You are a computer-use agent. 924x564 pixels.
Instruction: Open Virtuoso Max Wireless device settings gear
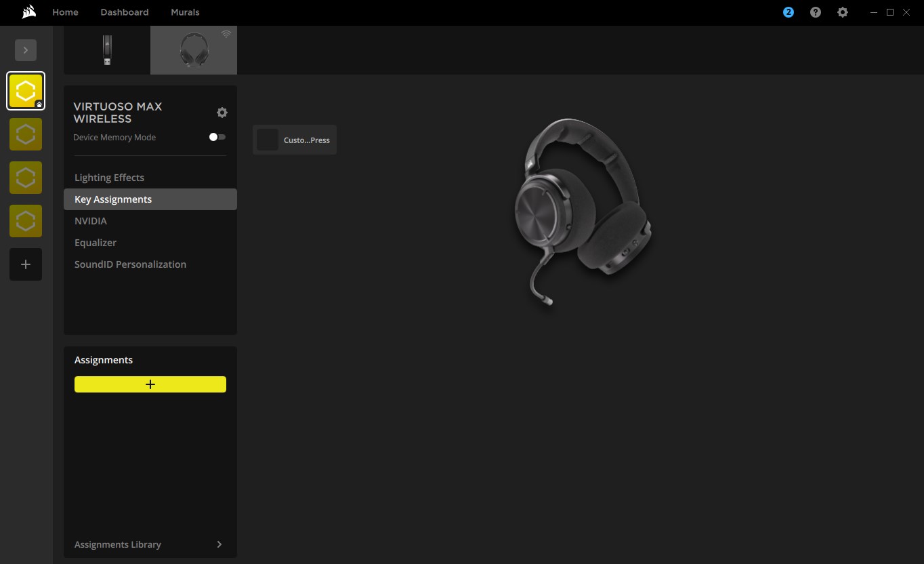click(x=222, y=113)
